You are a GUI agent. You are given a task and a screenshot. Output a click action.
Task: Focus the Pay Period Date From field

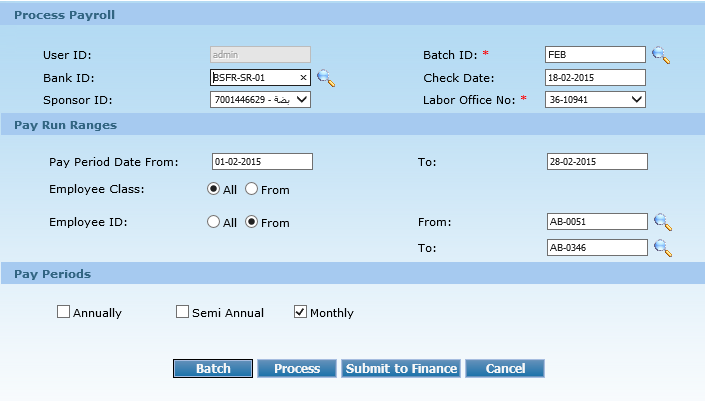coord(262,161)
